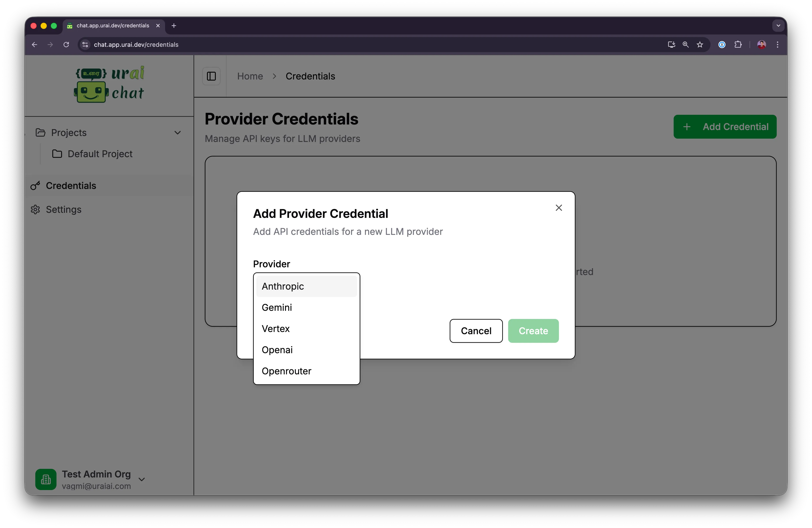The height and width of the screenshot is (528, 812).
Task: Click the install app icon in address bar
Action: coord(671,45)
